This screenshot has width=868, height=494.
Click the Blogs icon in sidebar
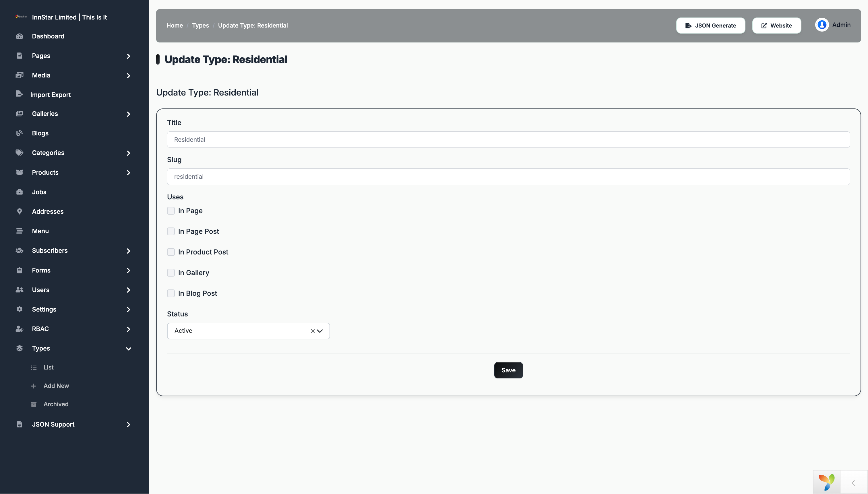pyautogui.click(x=19, y=133)
